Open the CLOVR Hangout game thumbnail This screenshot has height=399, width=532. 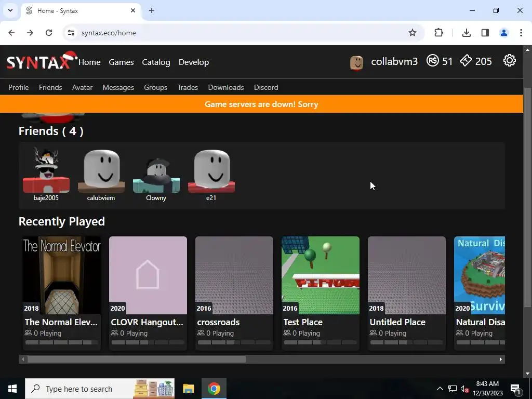click(148, 275)
